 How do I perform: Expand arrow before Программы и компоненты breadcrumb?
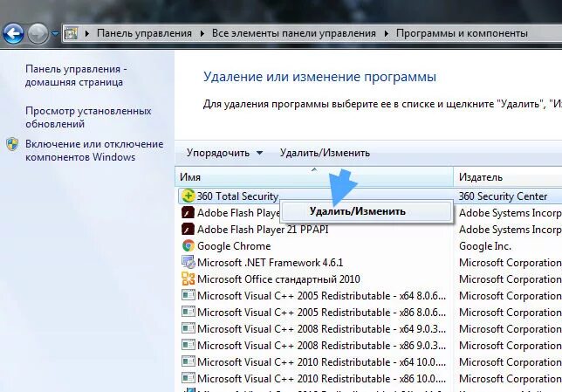387,33
